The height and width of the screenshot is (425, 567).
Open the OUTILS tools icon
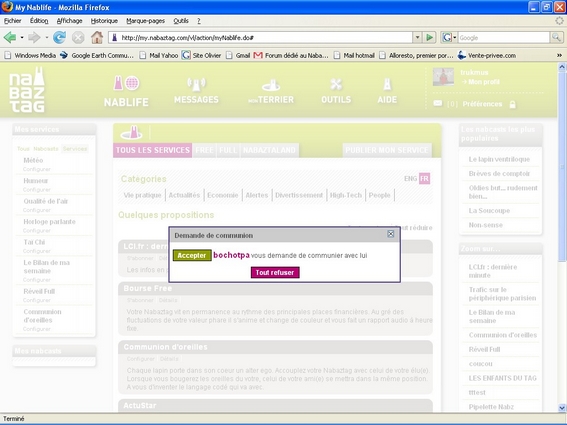click(336, 85)
